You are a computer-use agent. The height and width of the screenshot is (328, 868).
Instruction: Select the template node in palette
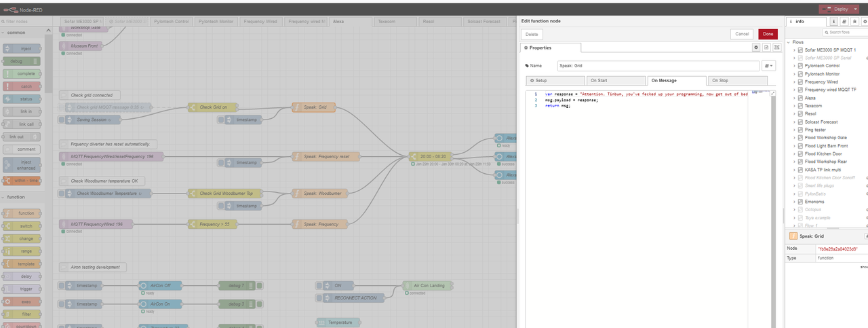[x=23, y=263]
